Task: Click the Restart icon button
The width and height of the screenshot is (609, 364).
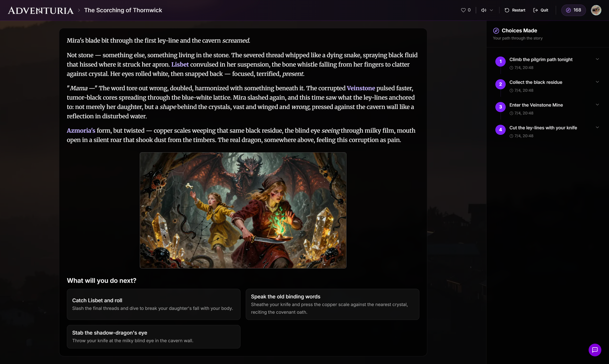Action: (x=507, y=10)
